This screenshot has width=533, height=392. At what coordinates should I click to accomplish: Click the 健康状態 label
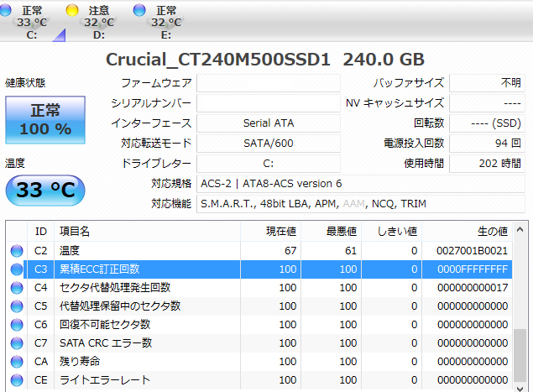25,83
